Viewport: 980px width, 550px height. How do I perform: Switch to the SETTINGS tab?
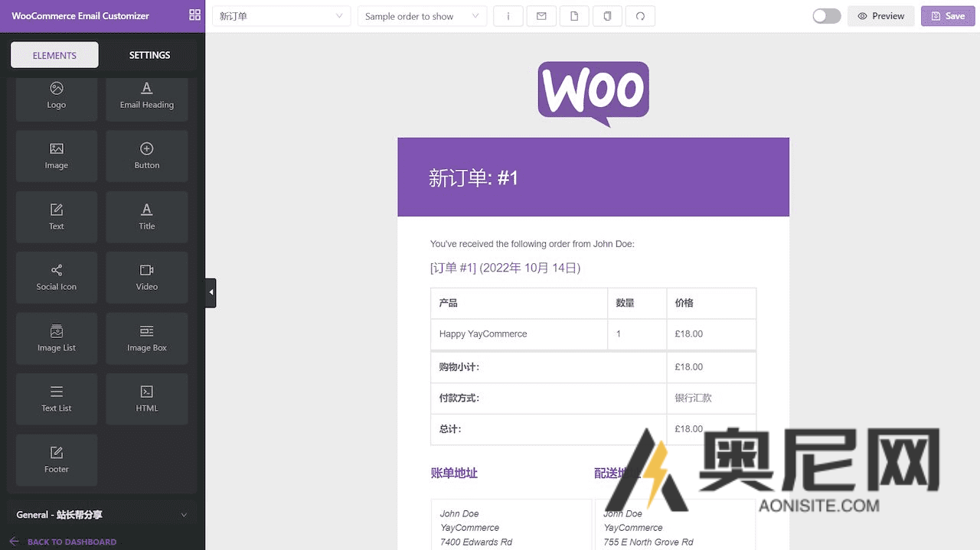click(x=149, y=55)
